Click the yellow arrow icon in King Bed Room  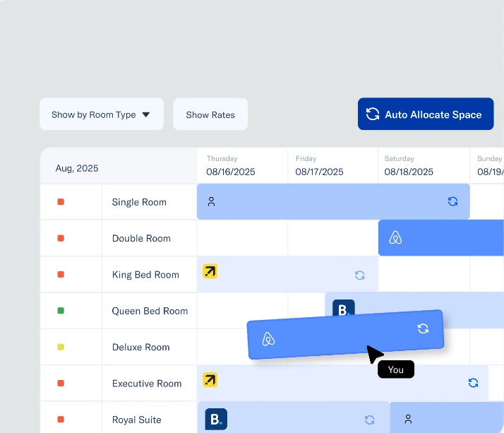coord(210,271)
